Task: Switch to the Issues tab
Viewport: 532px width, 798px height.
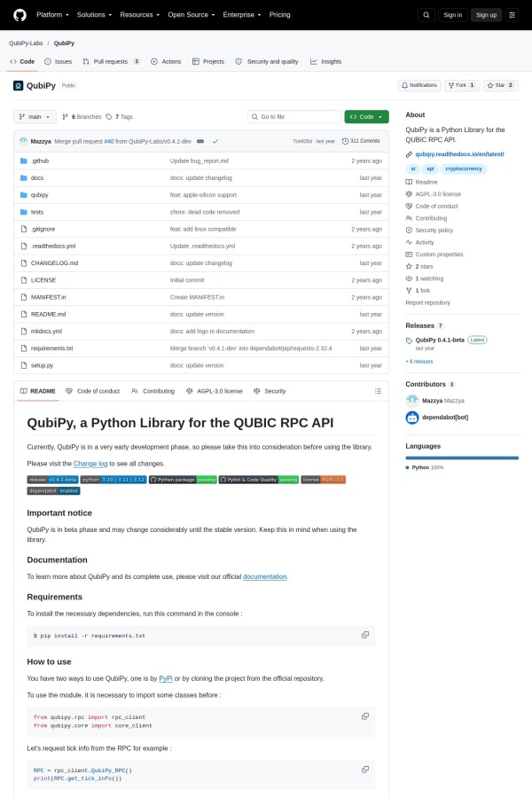Action: click(58, 61)
